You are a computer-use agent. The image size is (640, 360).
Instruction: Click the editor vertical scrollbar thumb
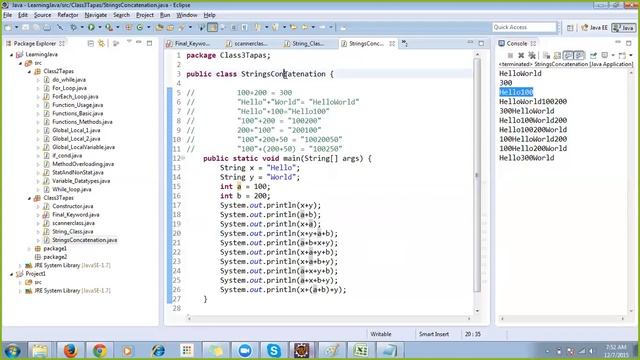point(477,176)
